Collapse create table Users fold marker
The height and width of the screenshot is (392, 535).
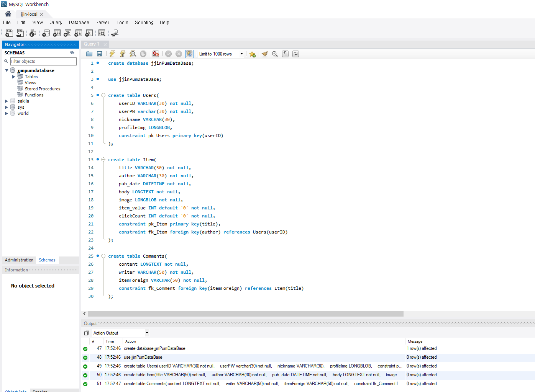103,95
